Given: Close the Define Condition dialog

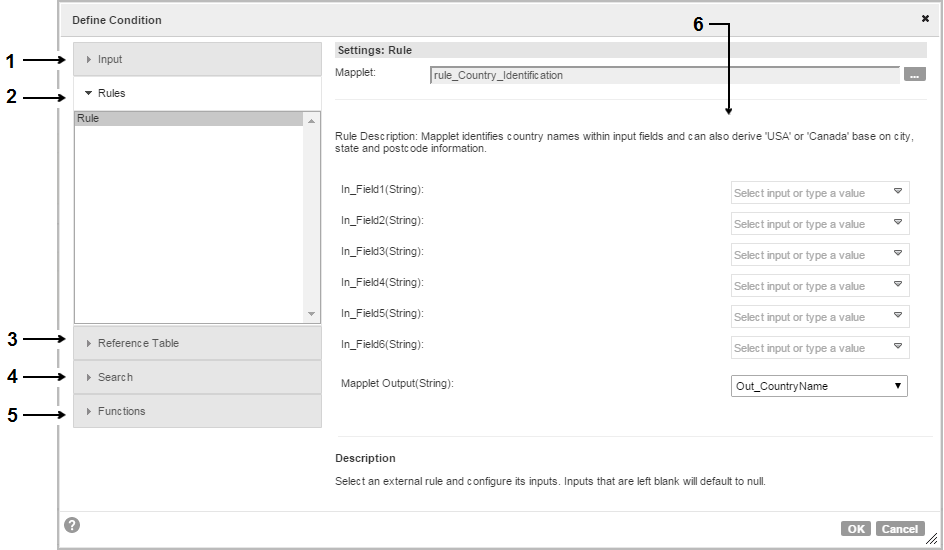Looking at the screenshot, I should coord(925,19).
